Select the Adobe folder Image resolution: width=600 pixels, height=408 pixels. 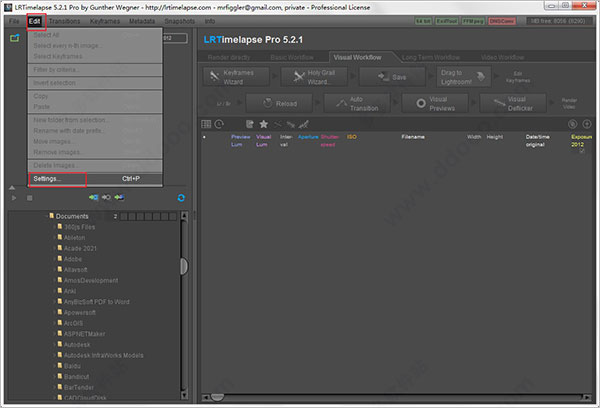coord(73,259)
